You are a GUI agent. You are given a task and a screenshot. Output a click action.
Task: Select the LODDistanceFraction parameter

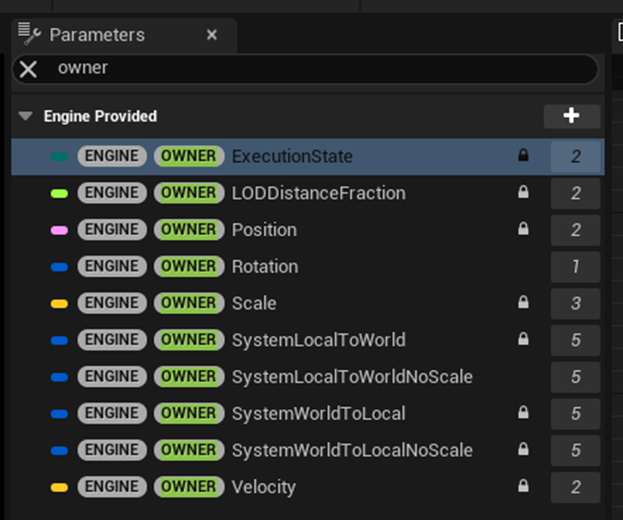click(x=308, y=193)
